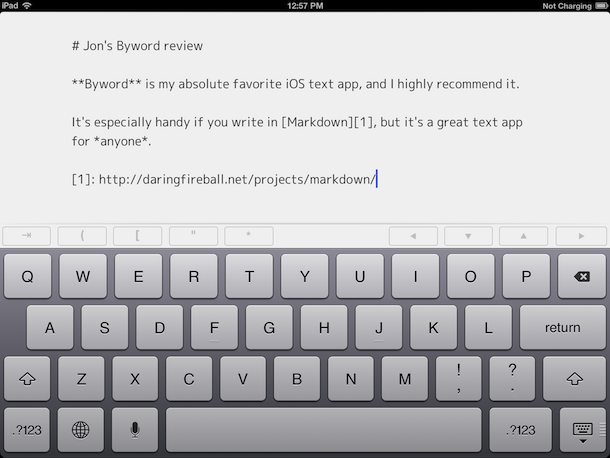The image size is (610, 458).
Task: Tap the right shift key
Action: coord(574,379)
